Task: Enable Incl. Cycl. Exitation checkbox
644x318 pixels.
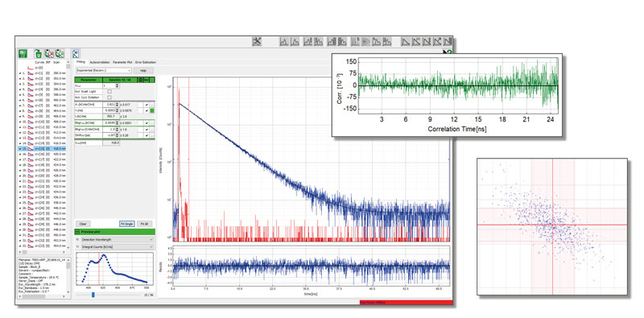Action: click(x=109, y=97)
